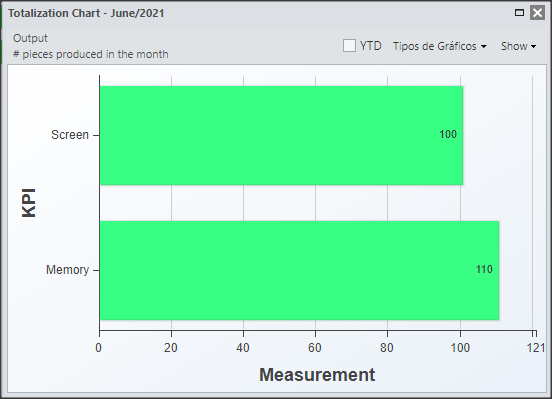The width and height of the screenshot is (552, 399).
Task: Open the Show dropdown menu
Action: tap(519, 46)
